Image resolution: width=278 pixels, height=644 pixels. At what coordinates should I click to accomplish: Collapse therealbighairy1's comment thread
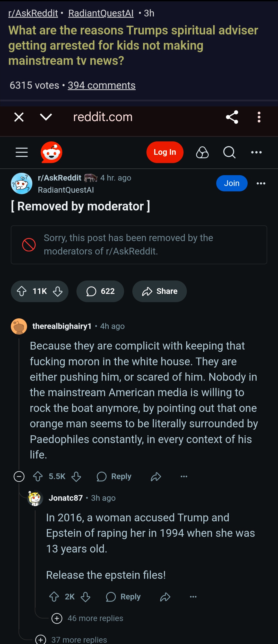[19, 477]
